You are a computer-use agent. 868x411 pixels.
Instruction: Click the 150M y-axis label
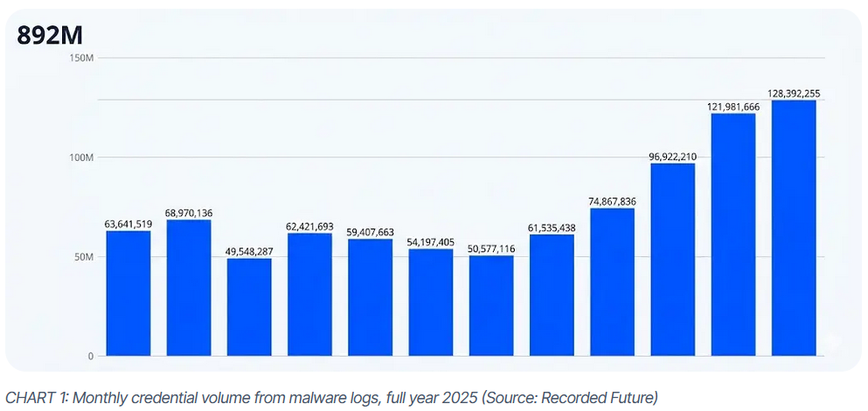(82, 58)
